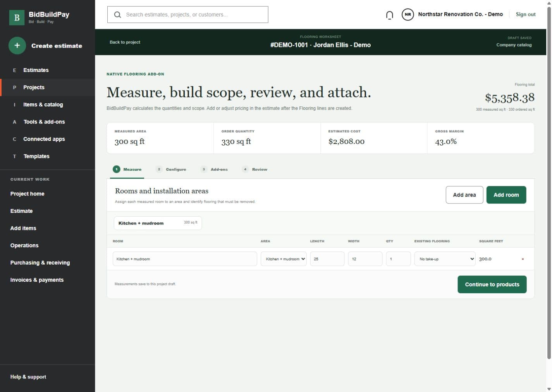Click the Gross Margin 43.0% value
552x392 pixels.
446,142
